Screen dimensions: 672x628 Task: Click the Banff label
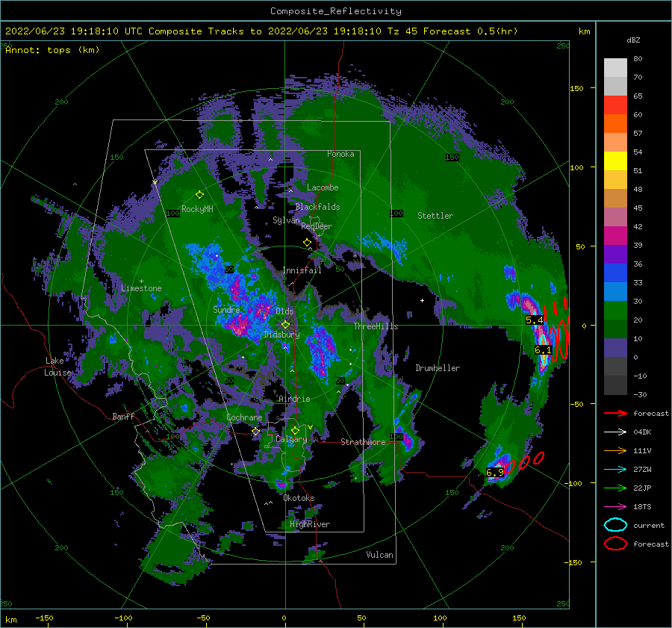[123, 416]
